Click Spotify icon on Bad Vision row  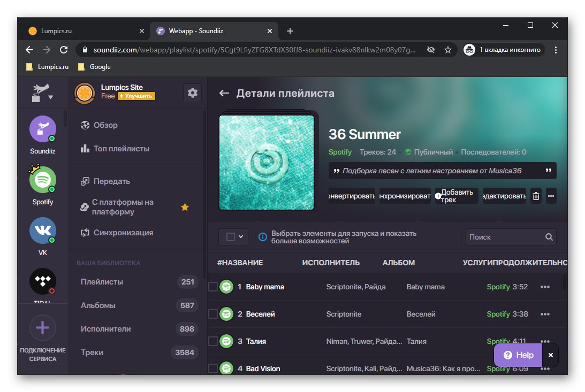point(226,368)
